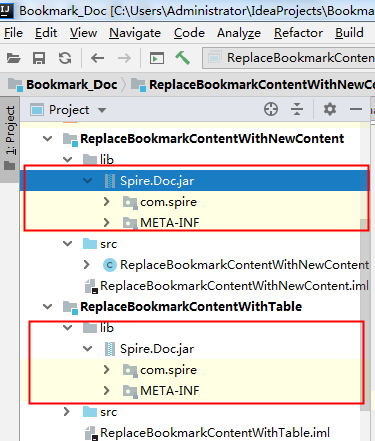The height and width of the screenshot is (441, 375).
Task: Click the Project tree vertical scrollbar
Action: click(364, 315)
